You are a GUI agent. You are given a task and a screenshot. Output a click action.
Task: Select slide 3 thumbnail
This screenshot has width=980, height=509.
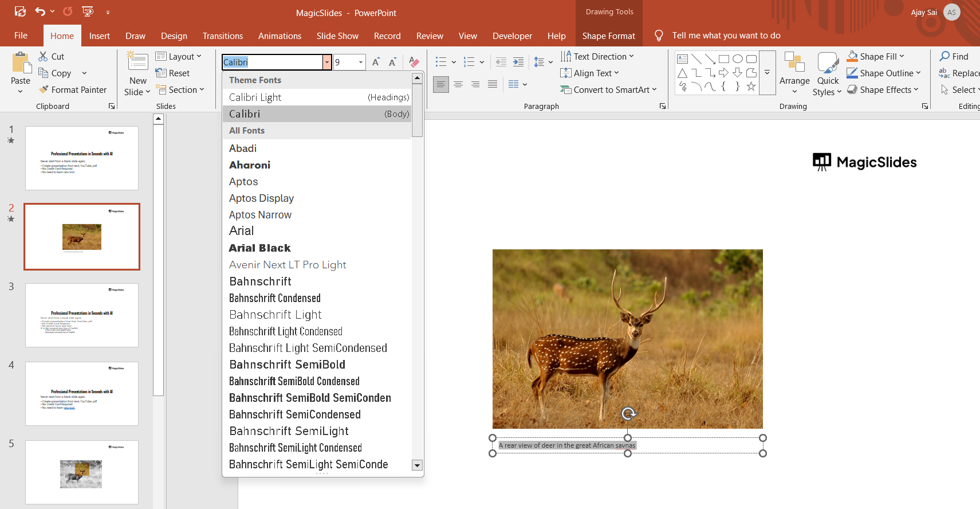click(82, 315)
